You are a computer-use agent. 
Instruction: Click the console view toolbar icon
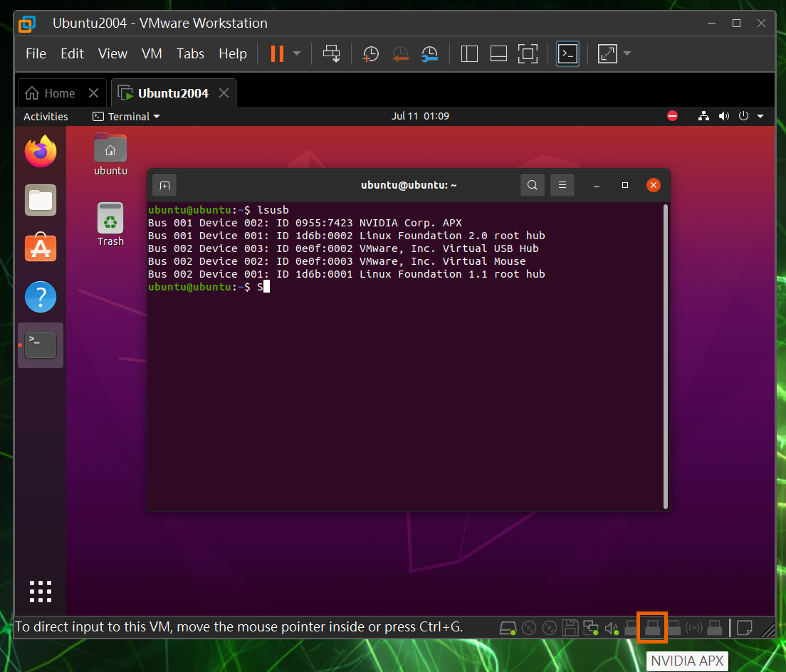[x=567, y=54]
